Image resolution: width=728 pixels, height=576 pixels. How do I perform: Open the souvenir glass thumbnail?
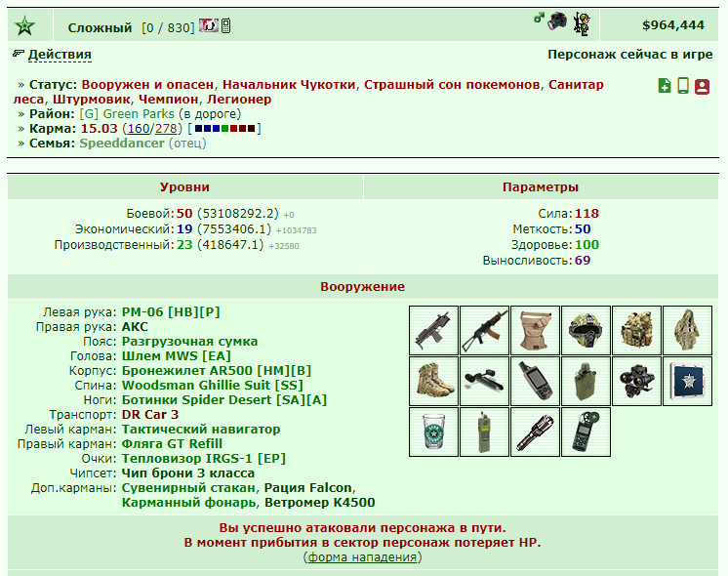(x=433, y=432)
